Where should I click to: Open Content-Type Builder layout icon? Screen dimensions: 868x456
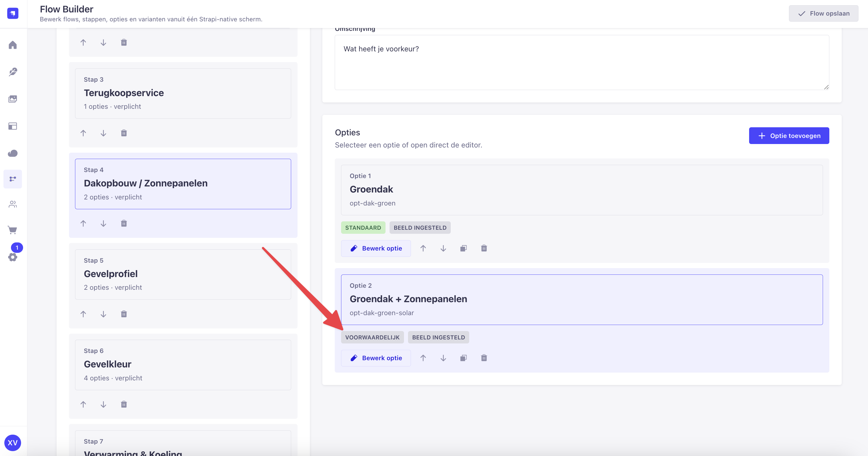coord(13,126)
